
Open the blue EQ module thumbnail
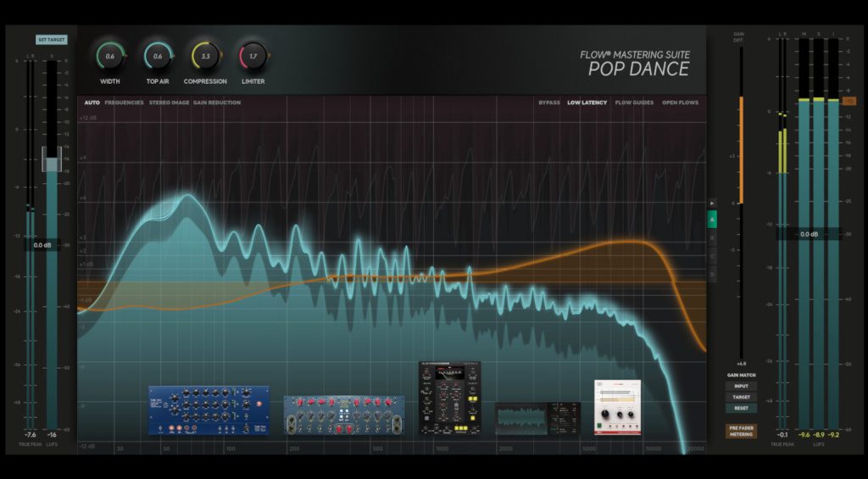point(209,410)
